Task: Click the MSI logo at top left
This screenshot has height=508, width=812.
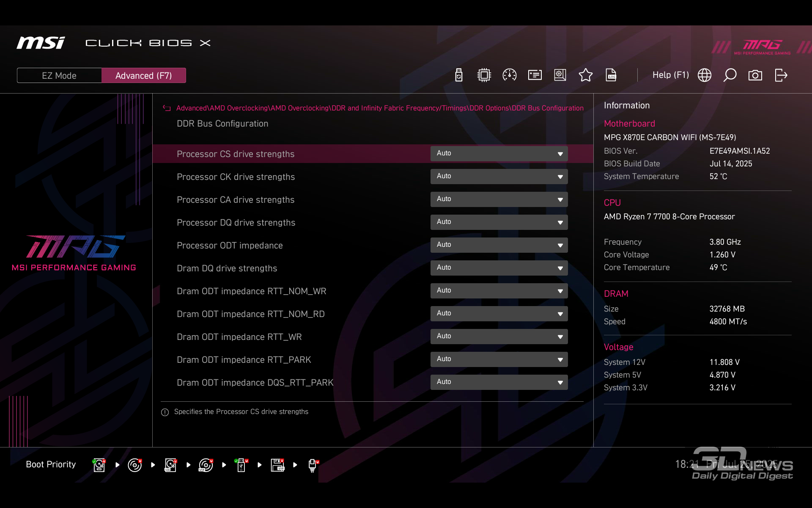Action: pyautogui.click(x=41, y=43)
